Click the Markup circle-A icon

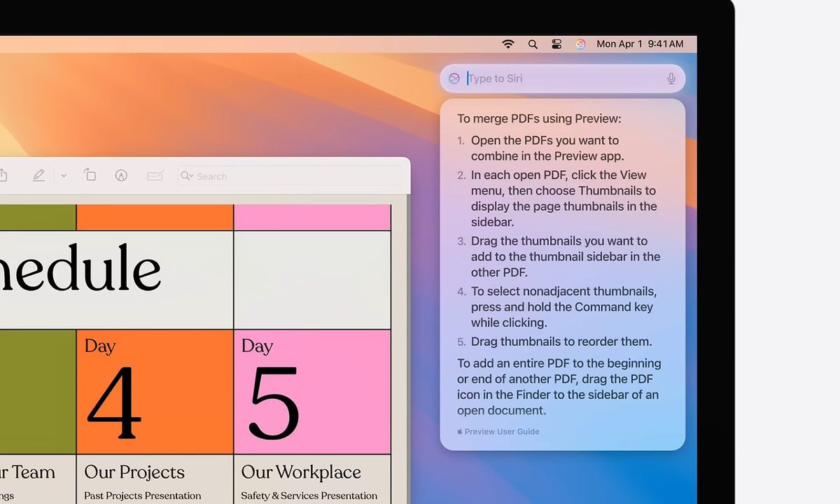[121, 176]
